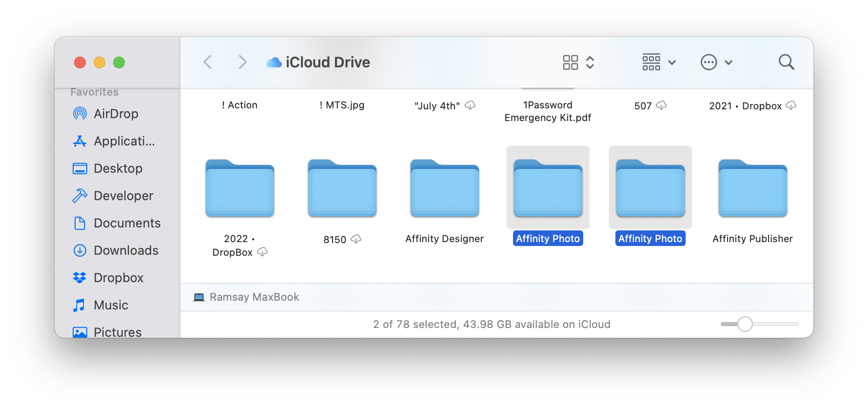Select the Affinity Publisher folder icon

click(753, 188)
